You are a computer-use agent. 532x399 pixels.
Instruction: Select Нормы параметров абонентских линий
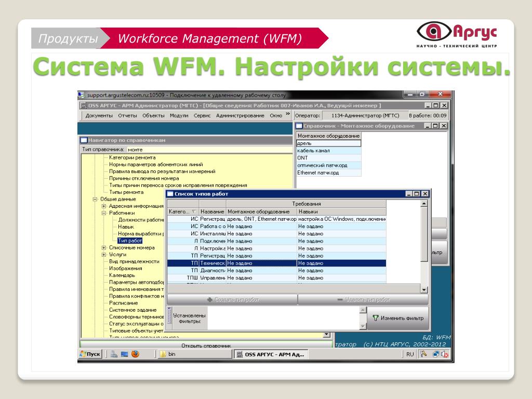click(x=156, y=165)
